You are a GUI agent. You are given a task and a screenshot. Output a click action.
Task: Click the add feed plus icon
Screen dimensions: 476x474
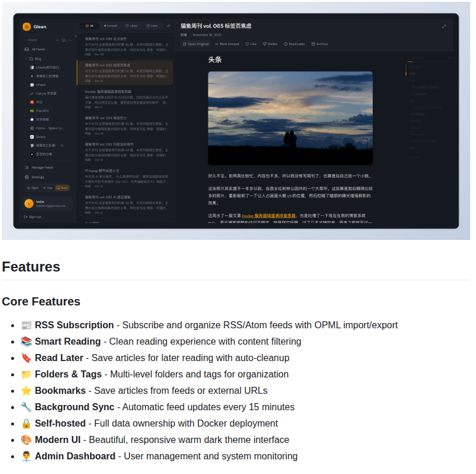[57, 40]
